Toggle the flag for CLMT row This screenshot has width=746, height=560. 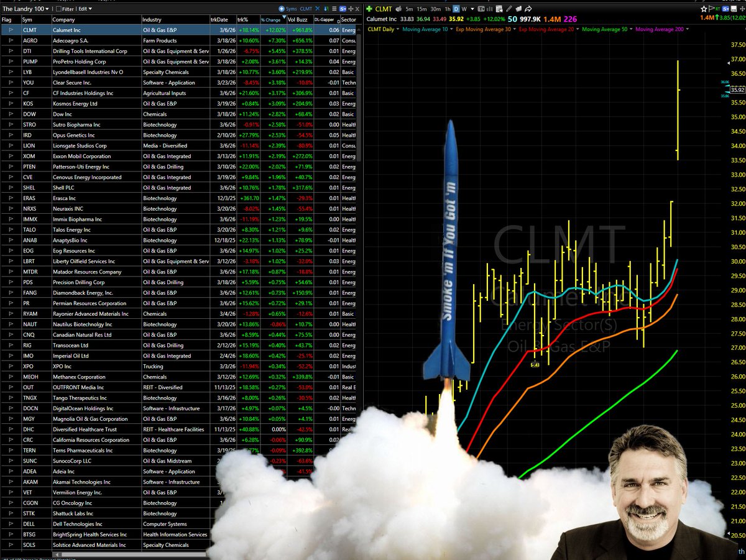[x=11, y=30]
